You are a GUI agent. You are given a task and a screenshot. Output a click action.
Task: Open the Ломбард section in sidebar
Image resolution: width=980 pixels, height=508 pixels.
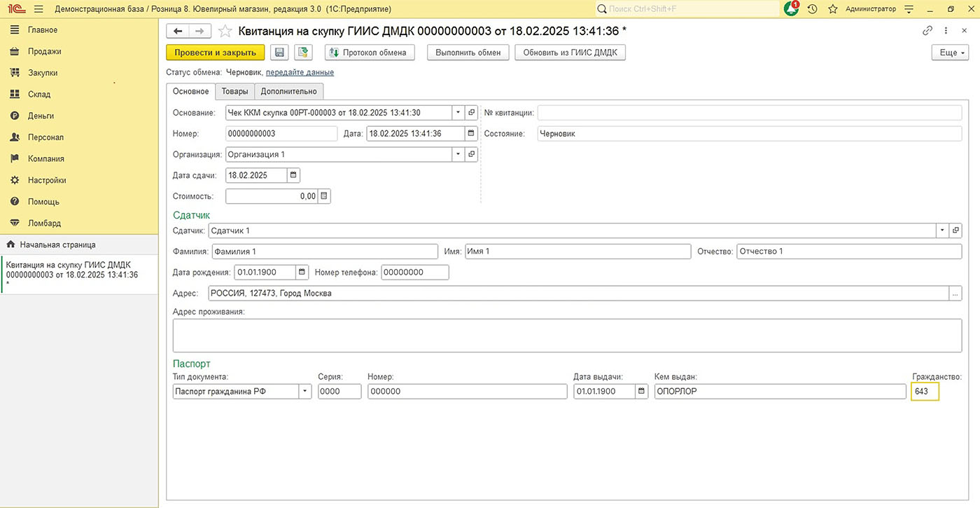(x=79, y=223)
